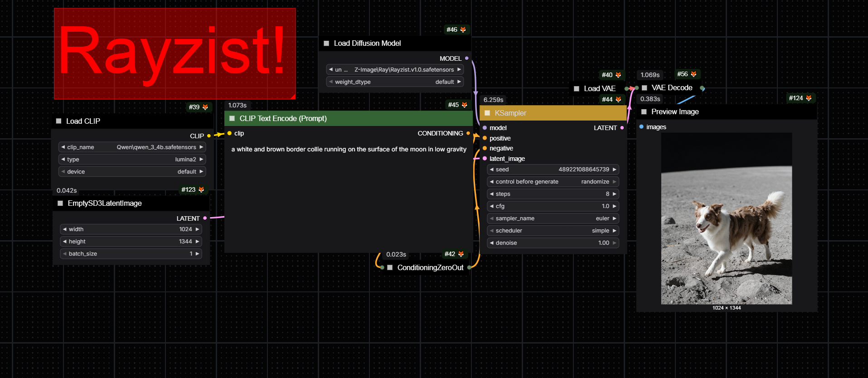Click the prompt text about the border collie
Viewport: 868px width, 378px height.
coord(348,149)
